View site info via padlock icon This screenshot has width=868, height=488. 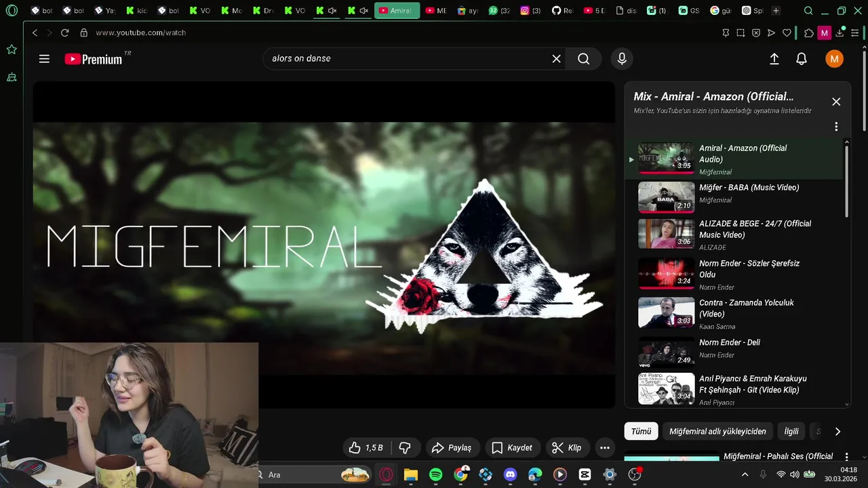83,33
